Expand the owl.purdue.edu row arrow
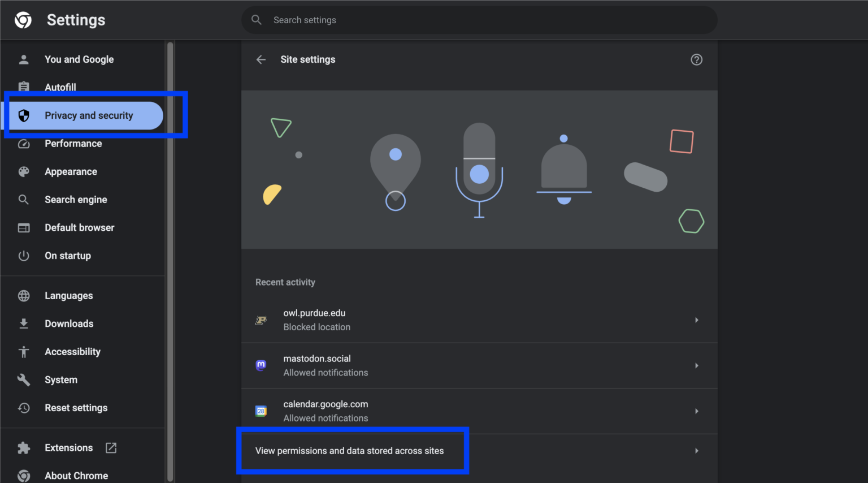The height and width of the screenshot is (483, 868). tap(697, 320)
